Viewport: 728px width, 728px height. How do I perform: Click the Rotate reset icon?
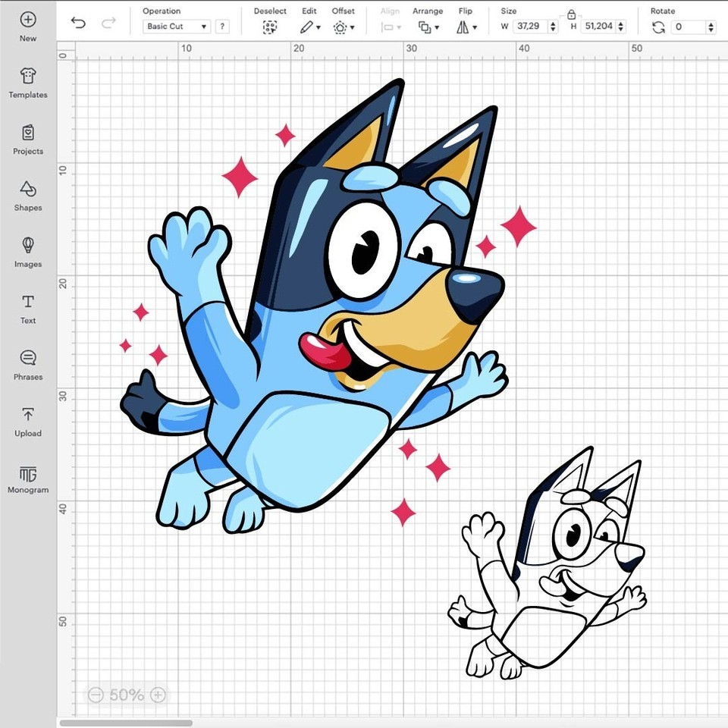tap(657, 27)
